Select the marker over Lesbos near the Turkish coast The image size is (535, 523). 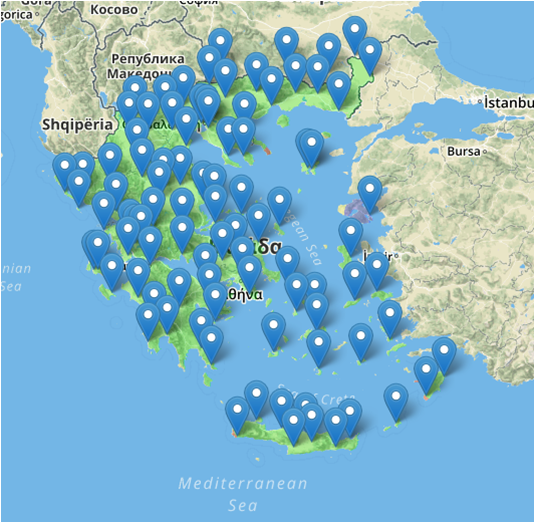(x=370, y=195)
